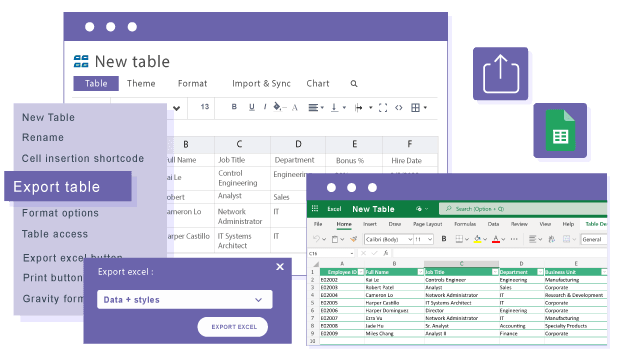Click the column width arrow icon

click(358, 107)
